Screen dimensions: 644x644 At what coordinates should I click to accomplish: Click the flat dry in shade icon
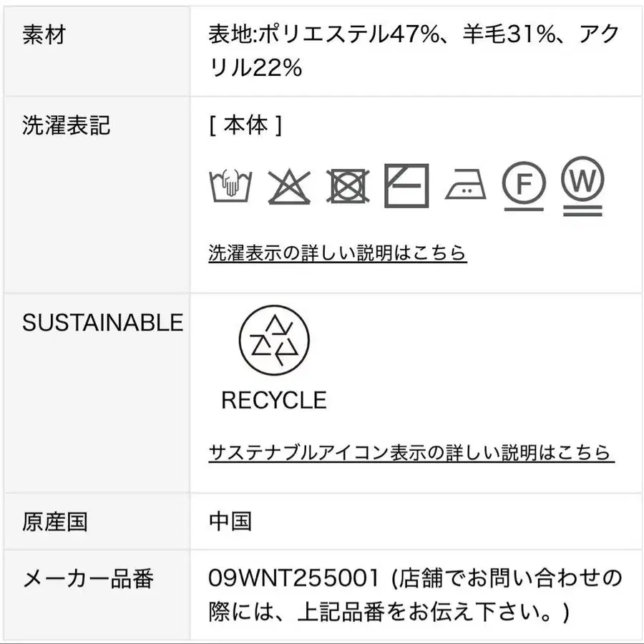(x=406, y=186)
